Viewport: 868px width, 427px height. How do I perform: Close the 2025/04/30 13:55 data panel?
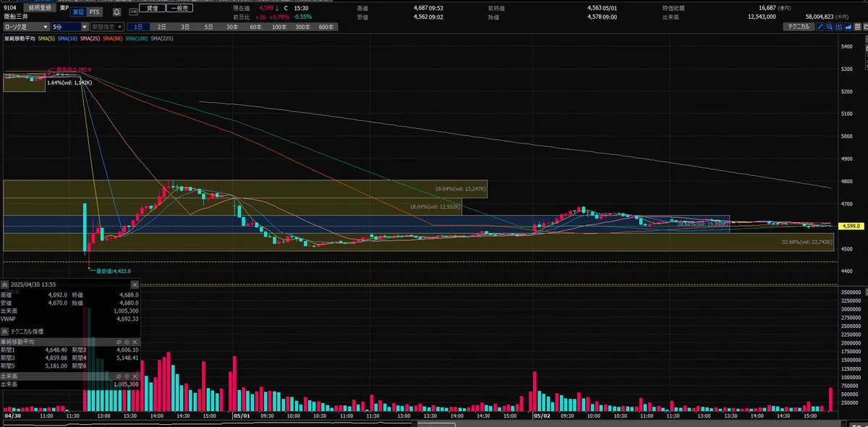click(135, 284)
